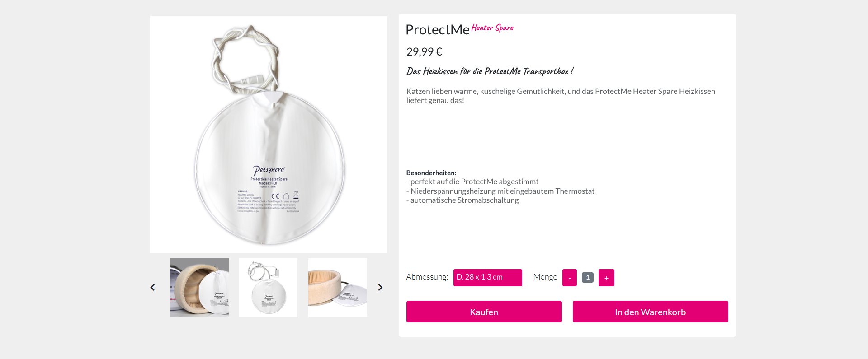The width and height of the screenshot is (868, 359).
Task: Click the Besonderheiten heading
Action: (x=431, y=173)
